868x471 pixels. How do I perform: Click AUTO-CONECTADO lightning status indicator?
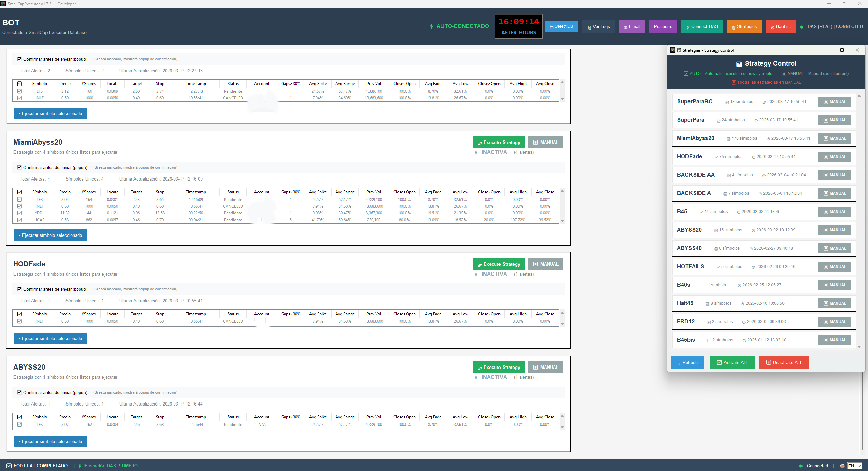click(x=459, y=26)
